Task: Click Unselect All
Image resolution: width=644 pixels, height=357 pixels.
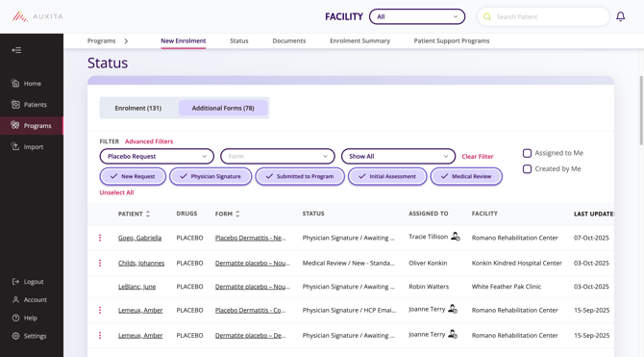Action: click(x=116, y=192)
